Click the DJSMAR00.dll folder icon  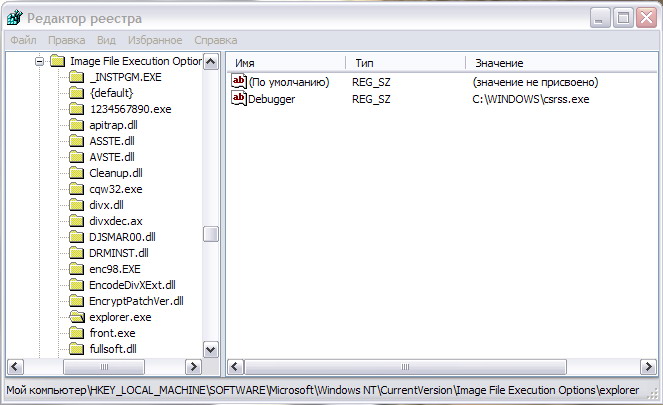77,237
